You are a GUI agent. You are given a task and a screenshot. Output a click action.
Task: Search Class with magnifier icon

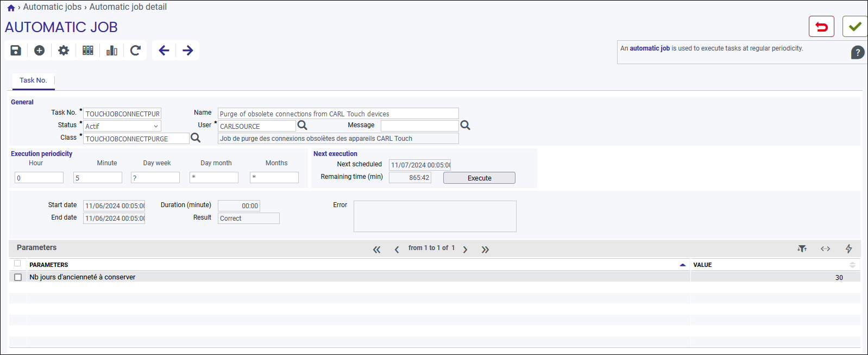(196, 138)
